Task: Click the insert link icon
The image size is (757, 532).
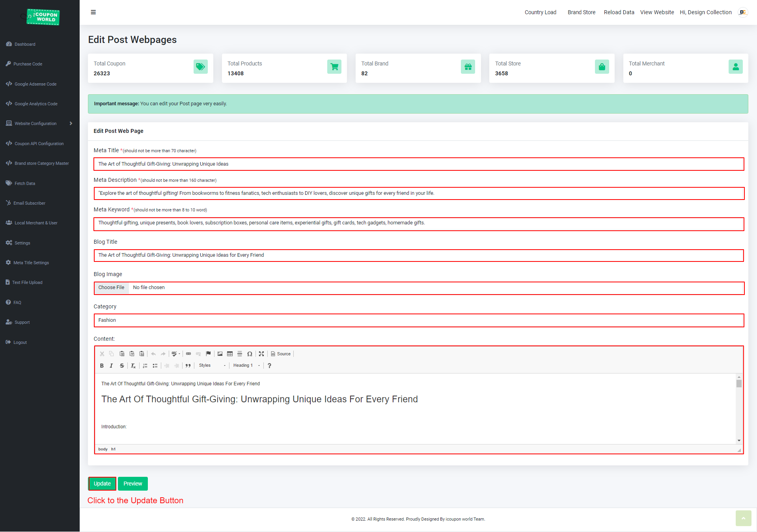Action: click(x=188, y=354)
